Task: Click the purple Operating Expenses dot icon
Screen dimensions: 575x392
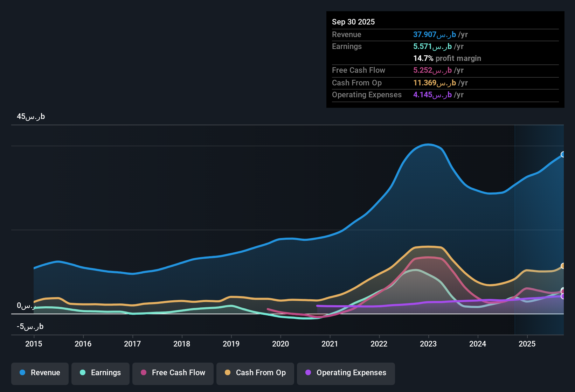Action: pyautogui.click(x=308, y=373)
